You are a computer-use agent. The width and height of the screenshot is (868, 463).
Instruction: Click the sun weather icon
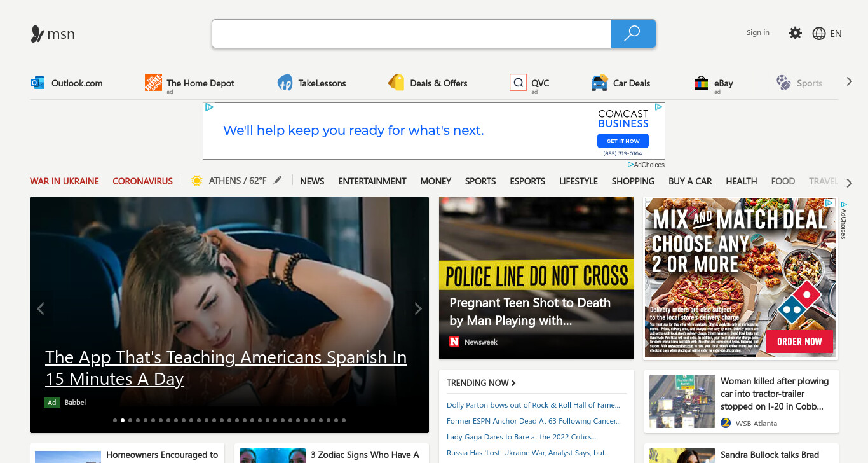tap(197, 181)
